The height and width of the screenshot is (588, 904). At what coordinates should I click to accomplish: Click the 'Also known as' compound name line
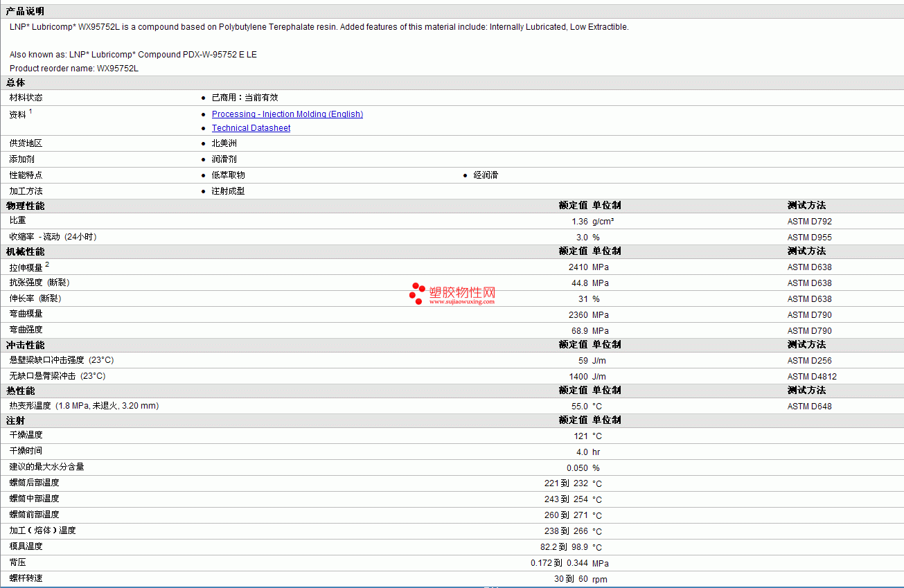click(x=133, y=55)
